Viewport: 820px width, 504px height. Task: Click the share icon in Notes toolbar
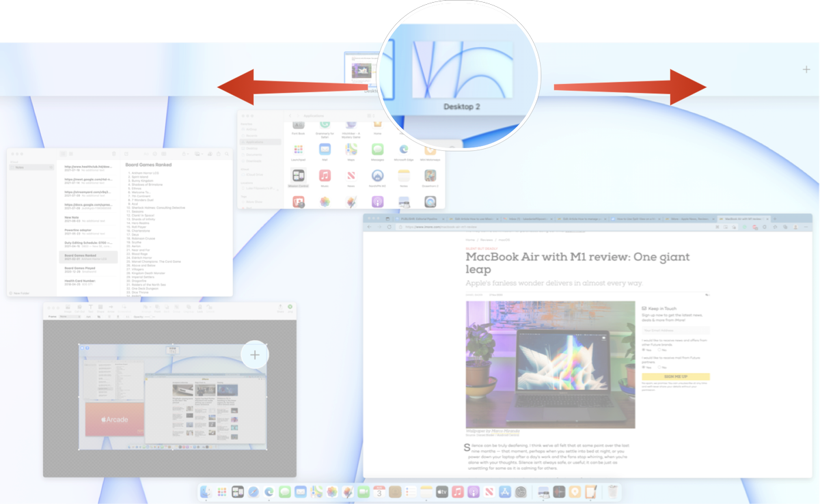219,154
